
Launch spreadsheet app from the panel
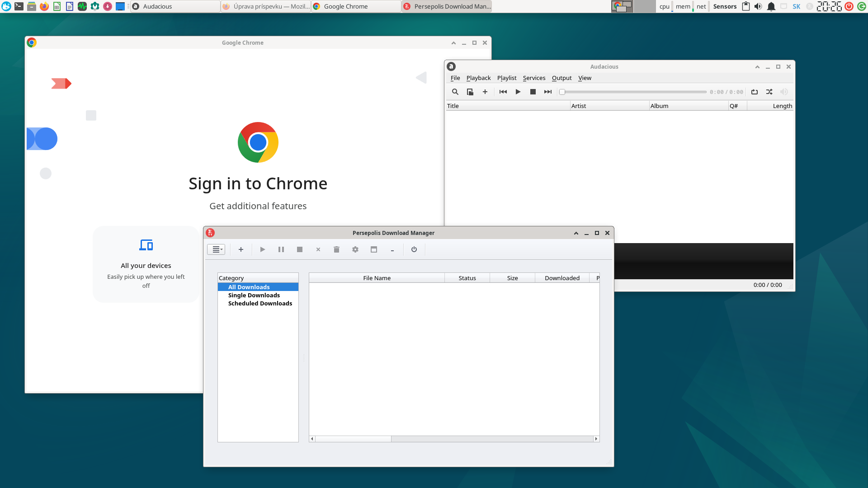(x=57, y=6)
